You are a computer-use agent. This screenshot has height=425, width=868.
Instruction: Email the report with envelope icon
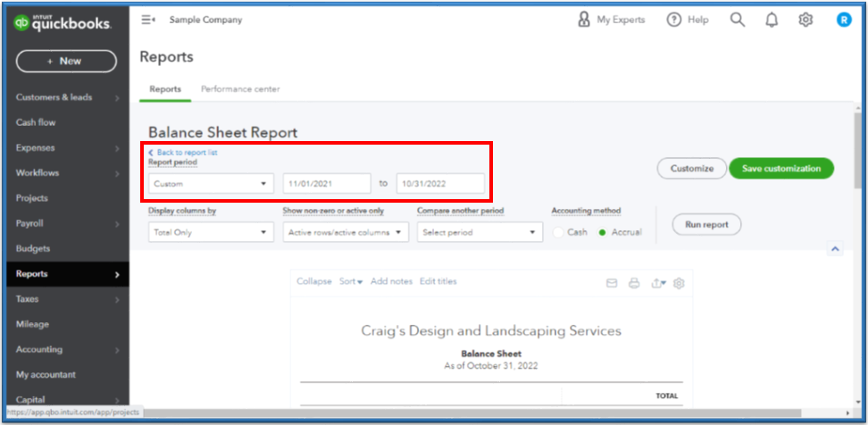[612, 283]
